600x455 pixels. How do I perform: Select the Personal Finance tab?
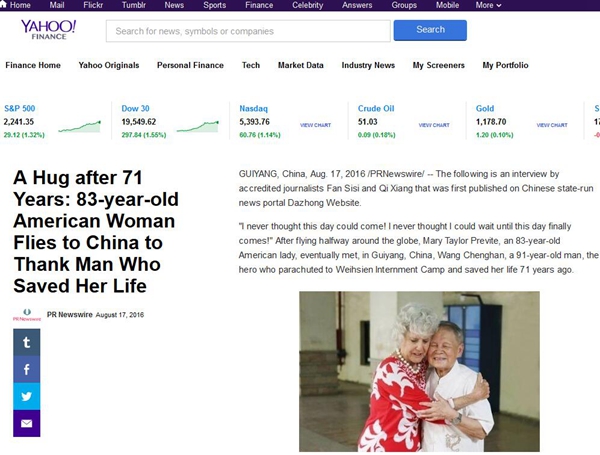[190, 65]
